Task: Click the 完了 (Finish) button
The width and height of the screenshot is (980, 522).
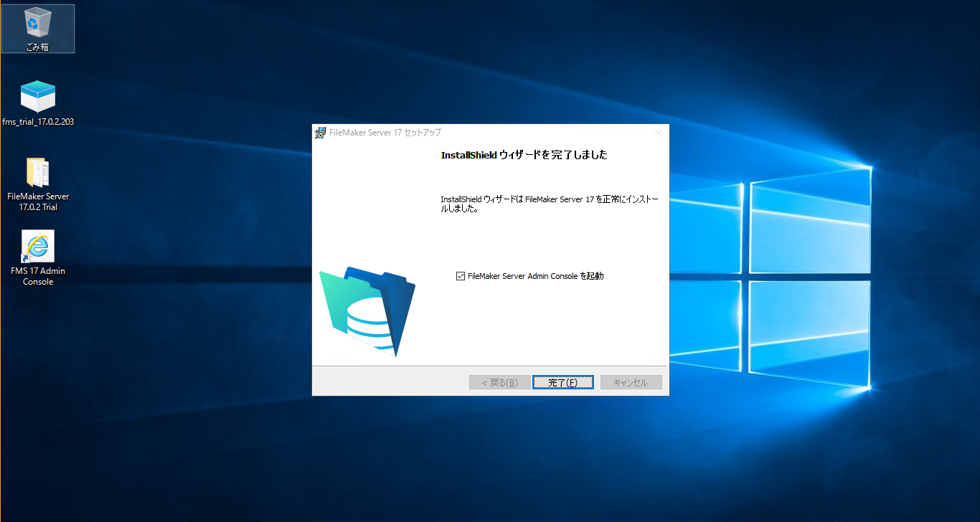Action: 562,381
